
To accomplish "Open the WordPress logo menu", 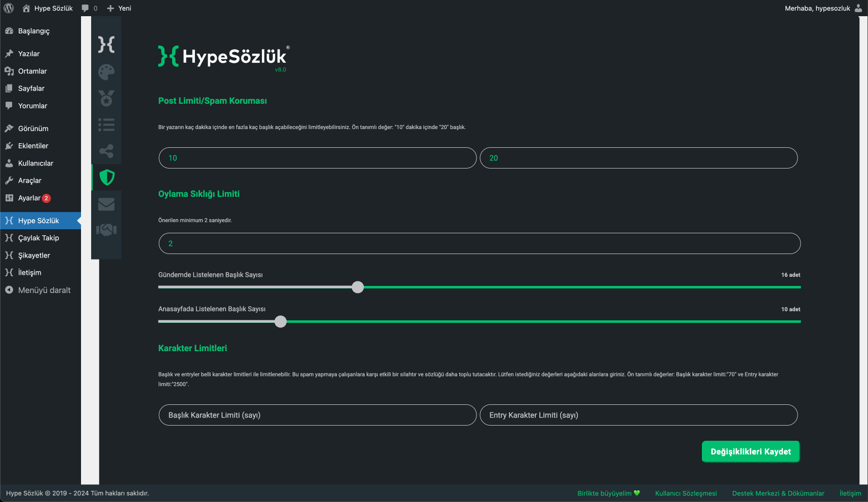I will coord(9,8).
